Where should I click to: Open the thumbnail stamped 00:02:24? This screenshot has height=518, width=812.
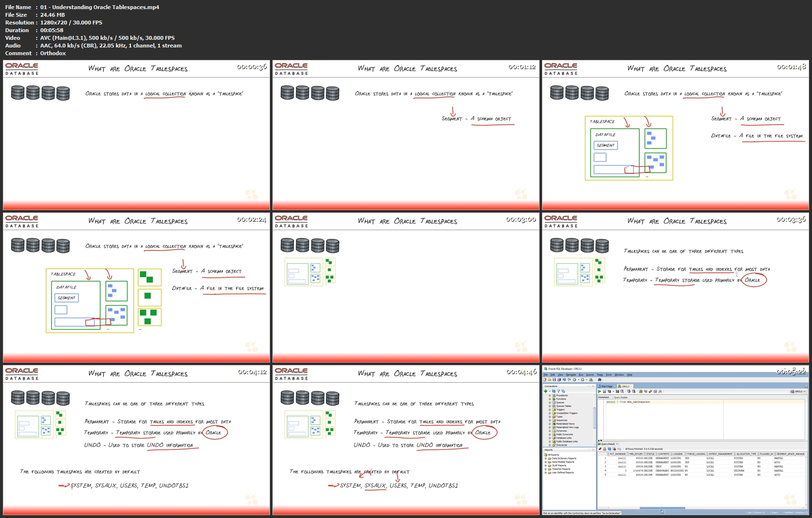pos(136,288)
